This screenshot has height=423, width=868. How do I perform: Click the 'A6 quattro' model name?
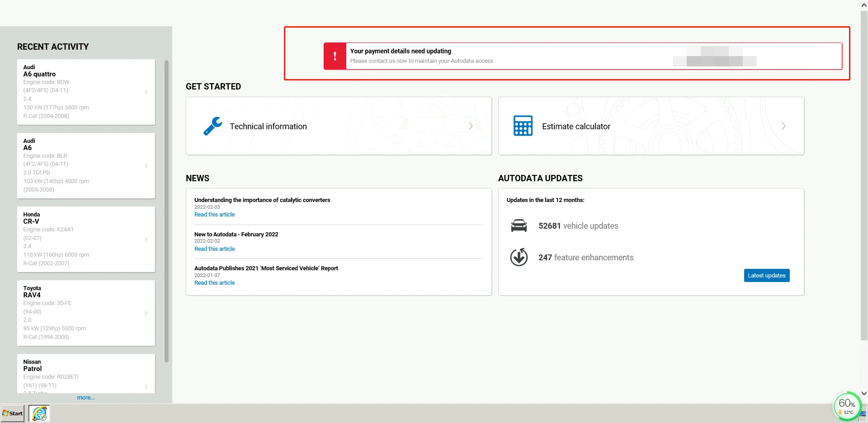(39, 74)
